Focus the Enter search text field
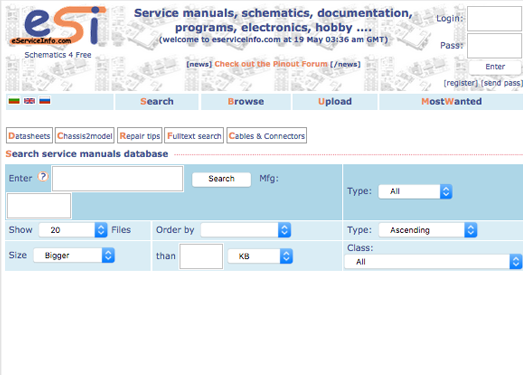This screenshot has width=523, height=375. 118,179
